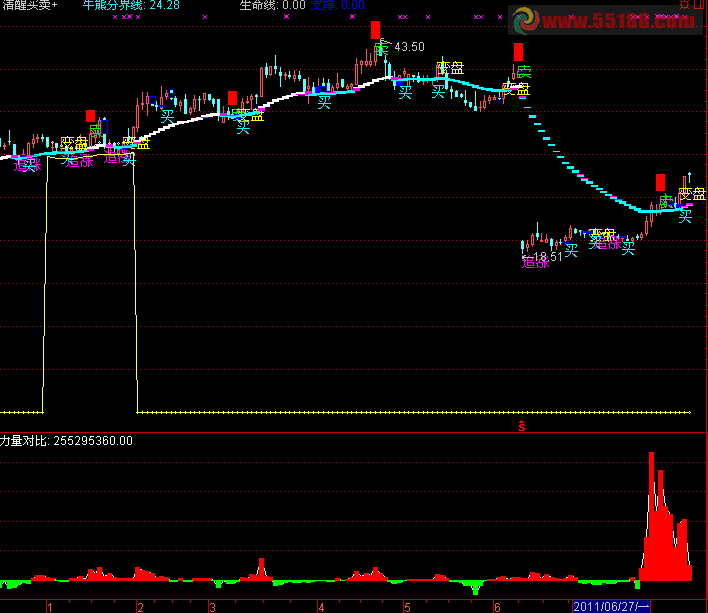
Task: Click the 43.50 high price label
Action: pos(409,47)
